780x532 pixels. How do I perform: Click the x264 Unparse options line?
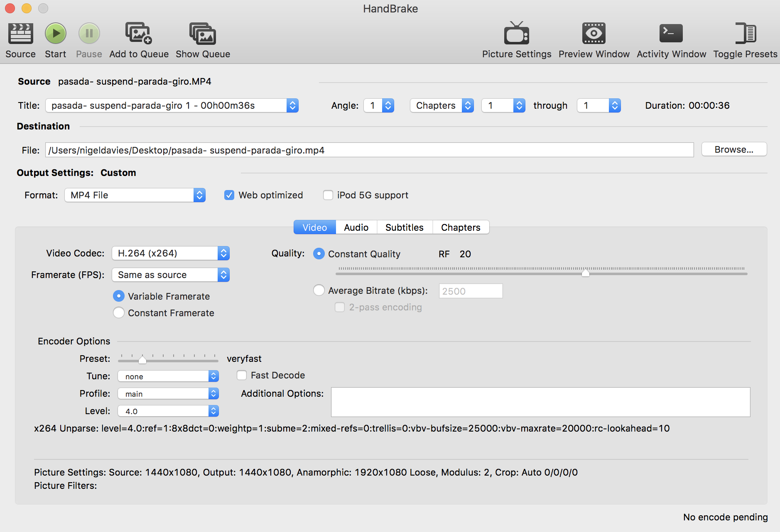(352, 428)
